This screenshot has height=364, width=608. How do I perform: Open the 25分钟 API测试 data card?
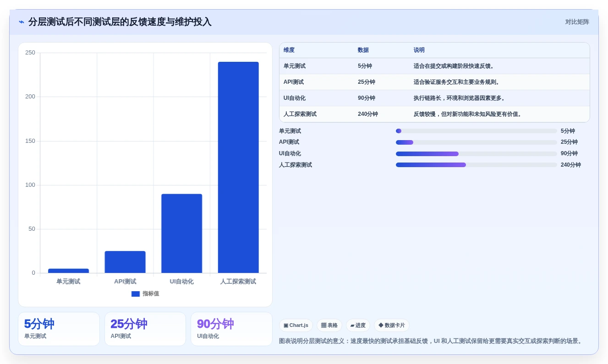coord(145,329)
